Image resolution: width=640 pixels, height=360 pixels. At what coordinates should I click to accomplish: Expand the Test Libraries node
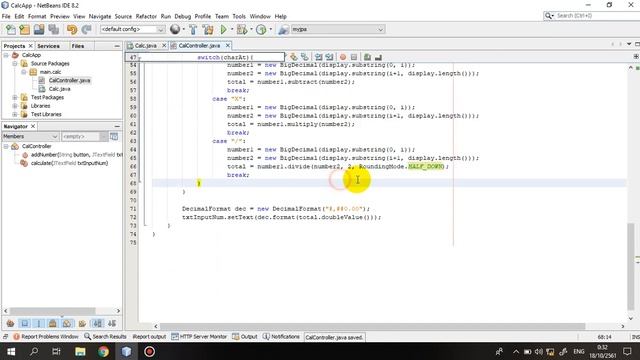click(x=15, y=114)
